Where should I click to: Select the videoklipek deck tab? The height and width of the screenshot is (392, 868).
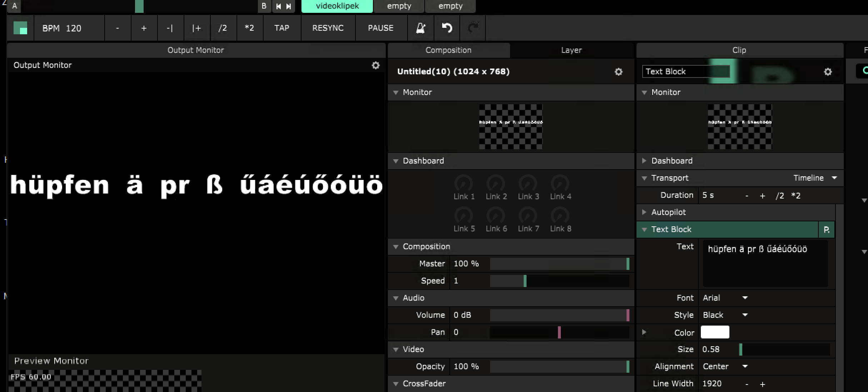coord(337,6)
